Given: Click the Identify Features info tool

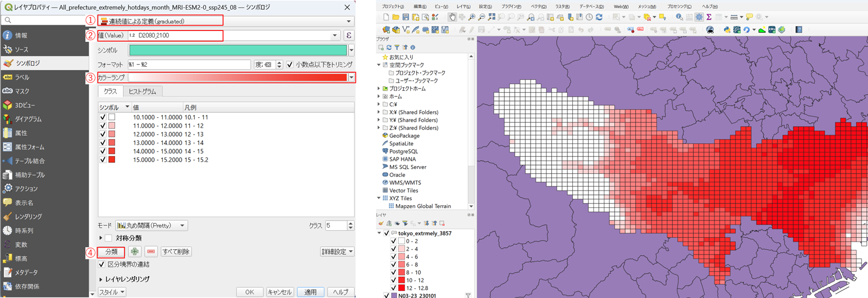Looking at the screenshot, I should 679,17.
